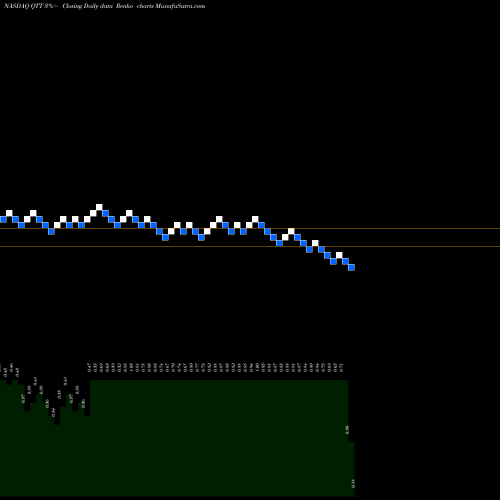Click the upper orange horizontal level line
Screen dimensions: 500x500
[250, 229]
